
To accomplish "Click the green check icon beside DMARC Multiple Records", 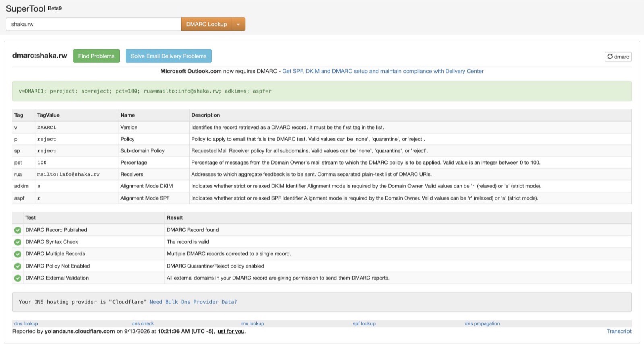I will tap(18, 254).
